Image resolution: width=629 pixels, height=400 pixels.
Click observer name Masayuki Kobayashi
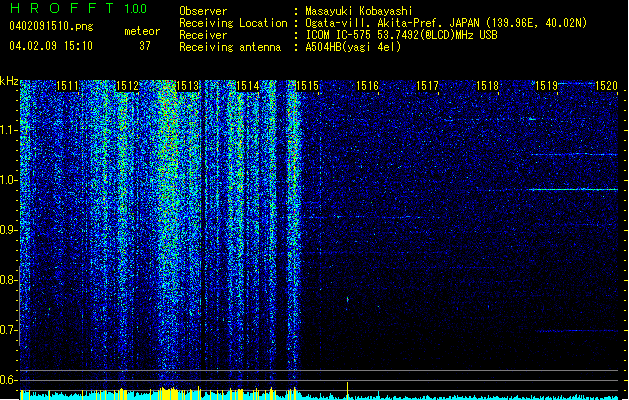[x=359, y=11]
